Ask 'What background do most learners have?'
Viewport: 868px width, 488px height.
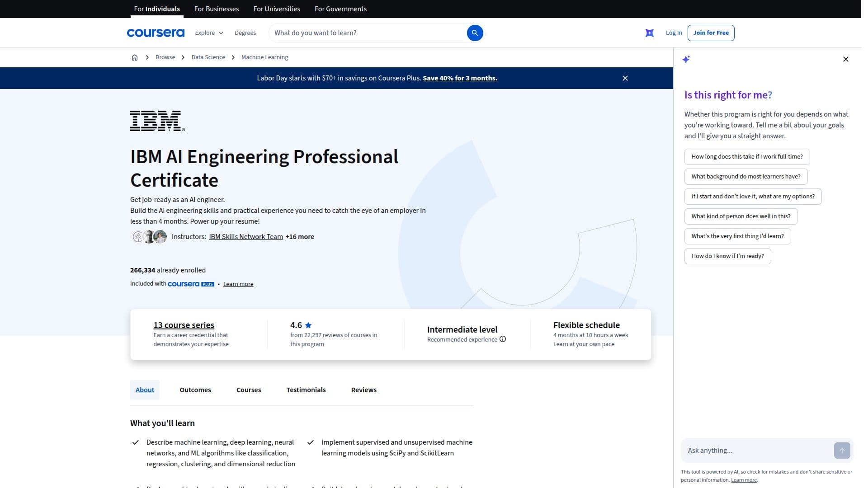(x=746, y=177)
